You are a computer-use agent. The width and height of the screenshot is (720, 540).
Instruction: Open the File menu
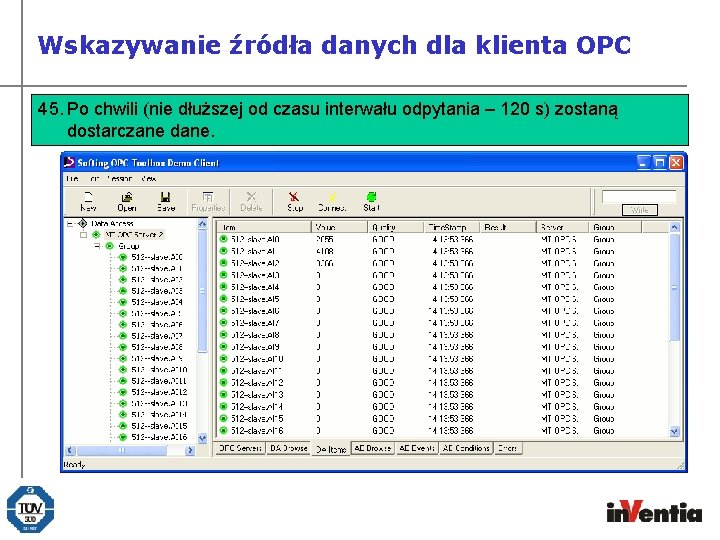(x=73, y=179)
